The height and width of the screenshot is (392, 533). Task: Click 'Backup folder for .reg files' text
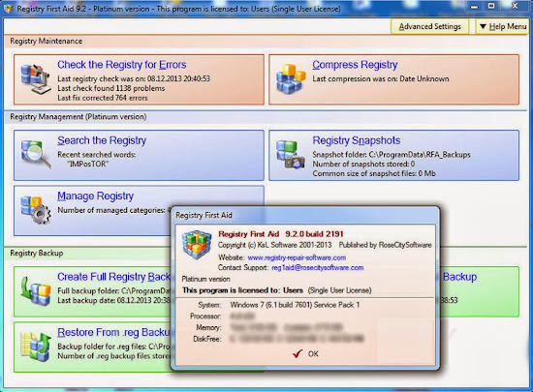click(x=113, y=347)
